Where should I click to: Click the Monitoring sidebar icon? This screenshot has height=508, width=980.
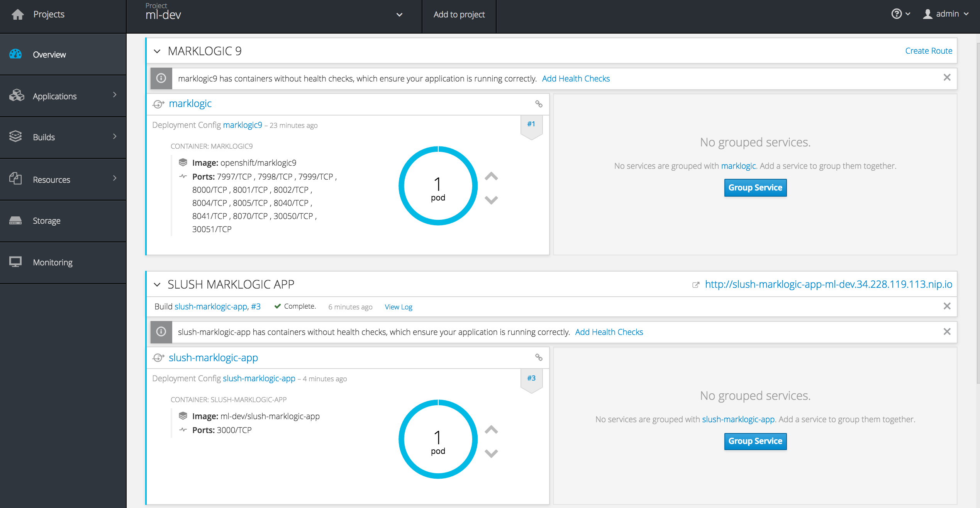click(15, 262)
